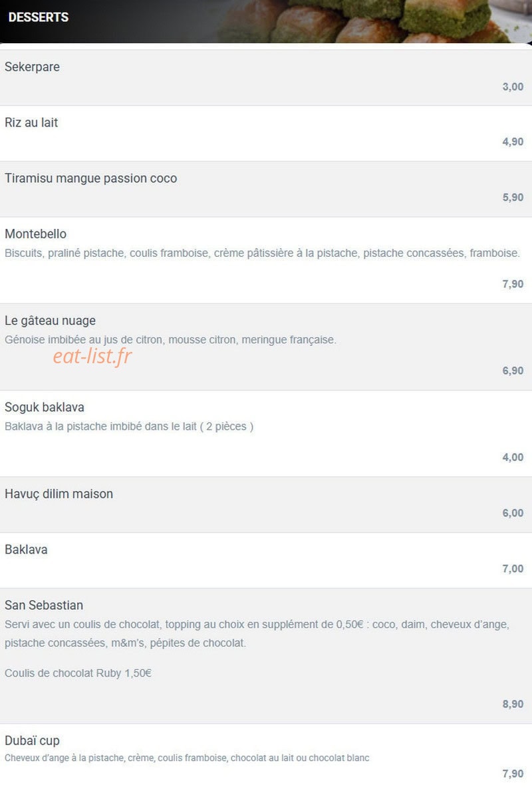532x799 pixels.
Task: Click the Coulis de chocolat Ruby option
Action: 78,673
